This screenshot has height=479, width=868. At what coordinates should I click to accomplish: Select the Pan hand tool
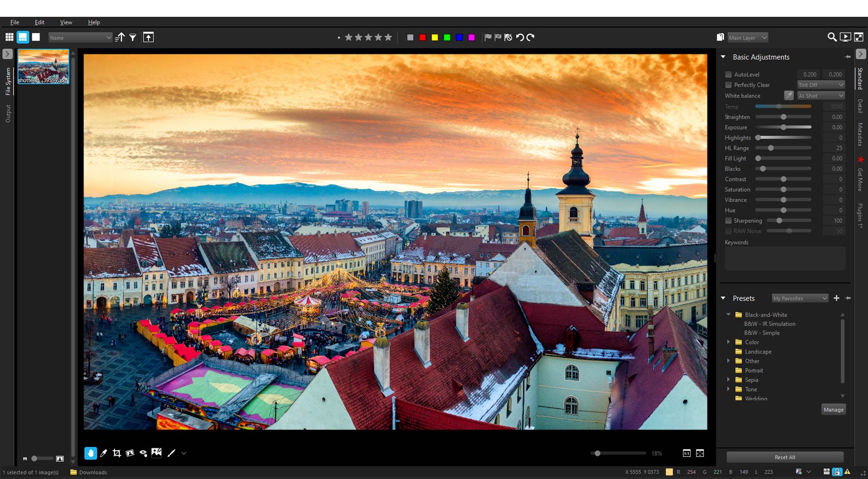(x=91, y=453)
